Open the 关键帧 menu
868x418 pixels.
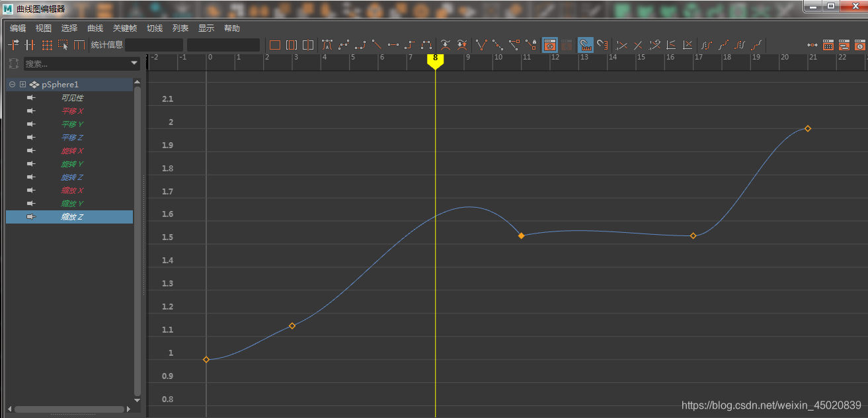coord(125,28)
